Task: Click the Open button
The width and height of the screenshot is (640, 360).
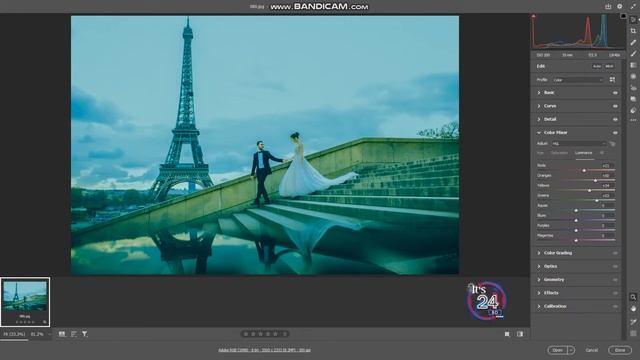Action: (x=558, y=350)
